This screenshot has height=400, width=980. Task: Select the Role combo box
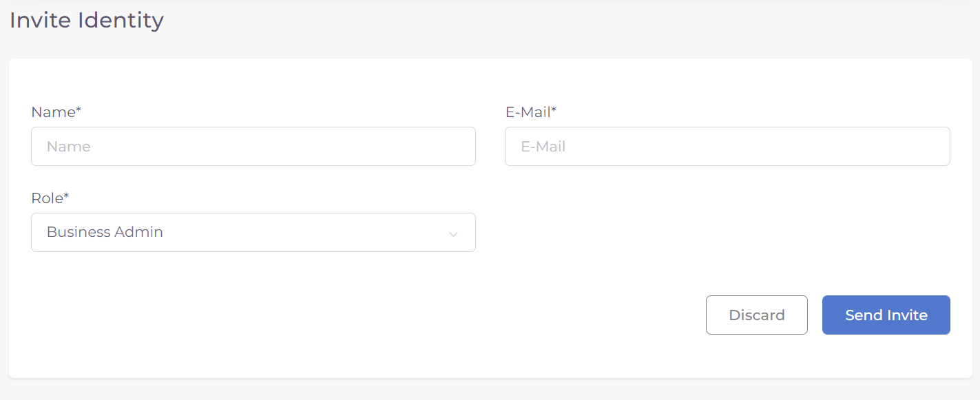coord(253,232)
